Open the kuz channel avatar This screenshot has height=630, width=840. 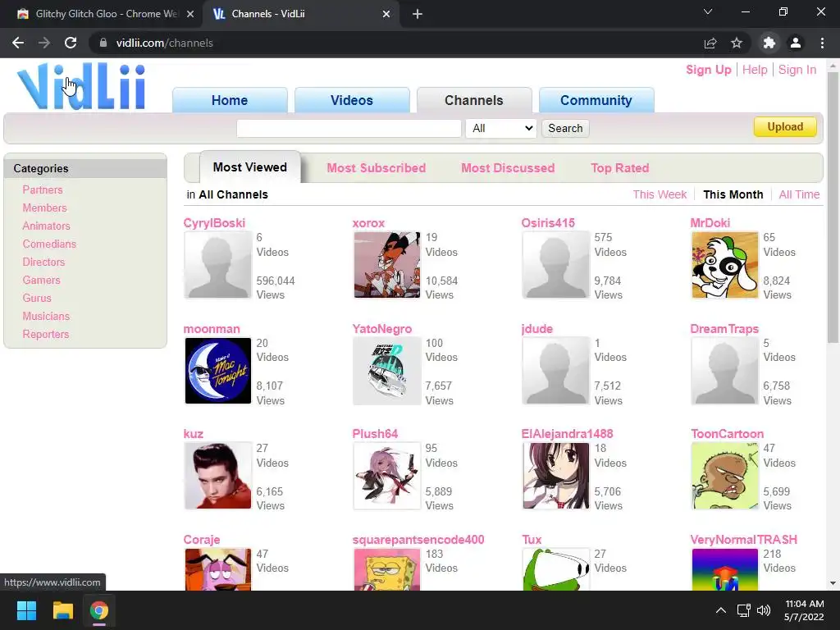pyautogui.click(x=217, y=476)
